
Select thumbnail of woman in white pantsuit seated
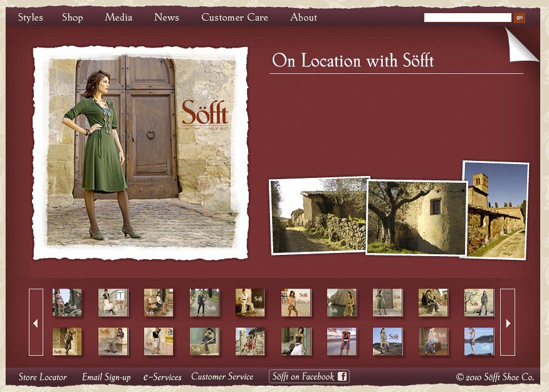250,302
